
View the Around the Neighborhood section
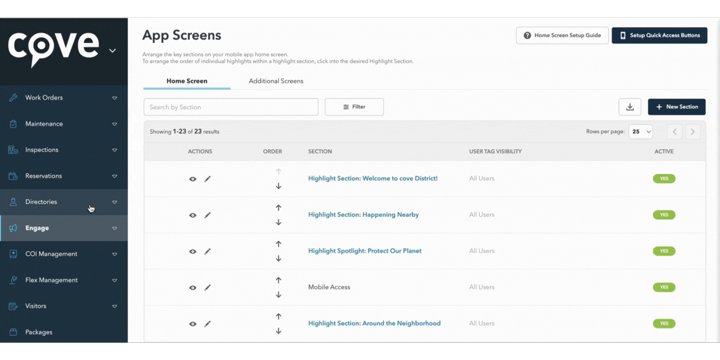pos(193,324)
